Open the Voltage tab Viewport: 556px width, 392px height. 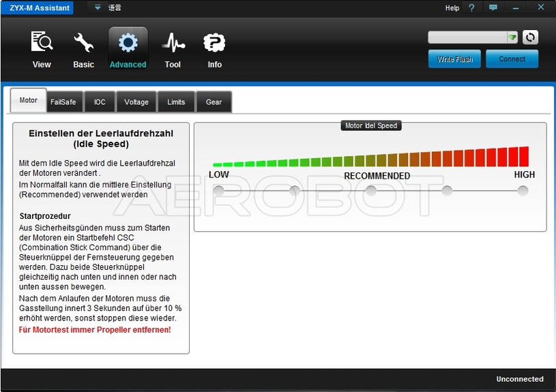[x=136, y=102]
